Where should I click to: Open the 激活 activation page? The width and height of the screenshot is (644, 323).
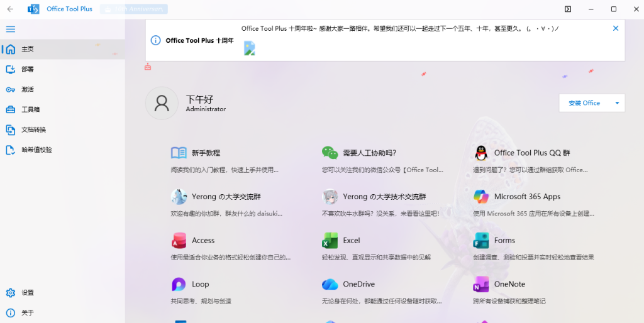pos(62,89)
